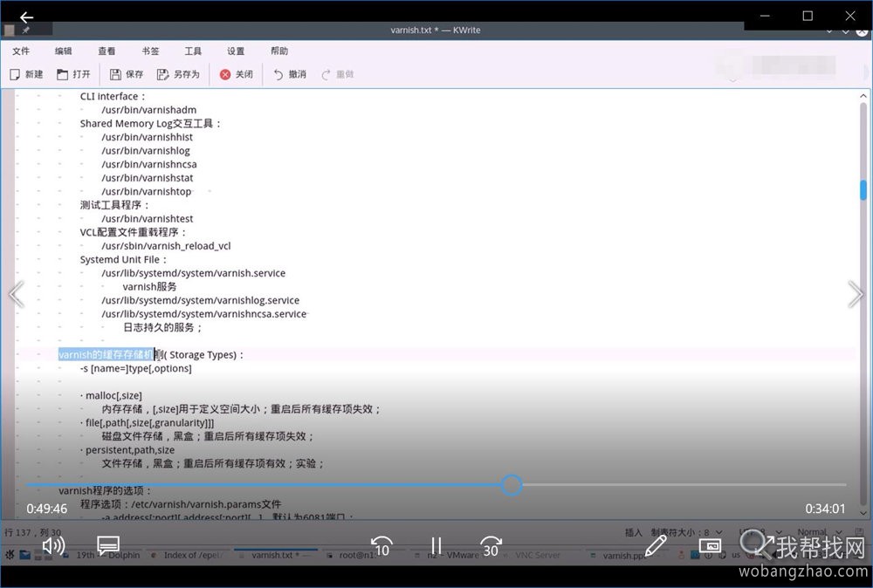Open the subtitles and captions icon
The height and width of the screenshot is (588, 873).
[x=108, y=545]
